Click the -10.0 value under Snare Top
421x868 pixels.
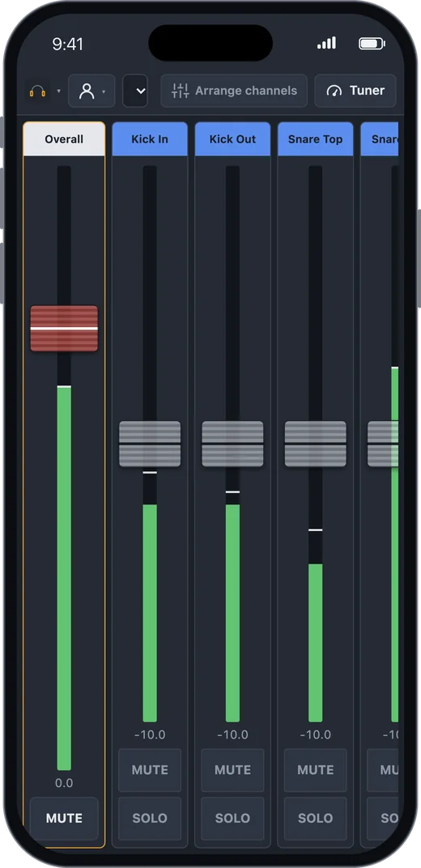[x=315, y=734]
